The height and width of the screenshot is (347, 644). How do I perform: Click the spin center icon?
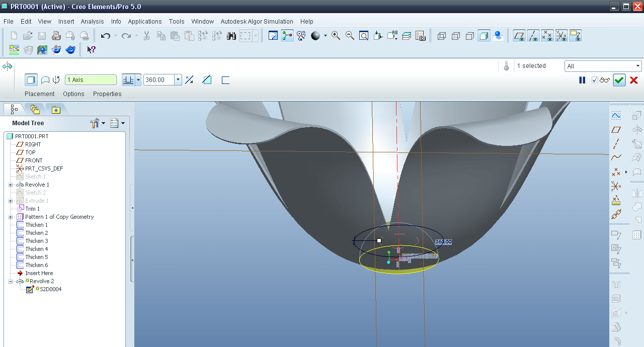pos(287,36)
